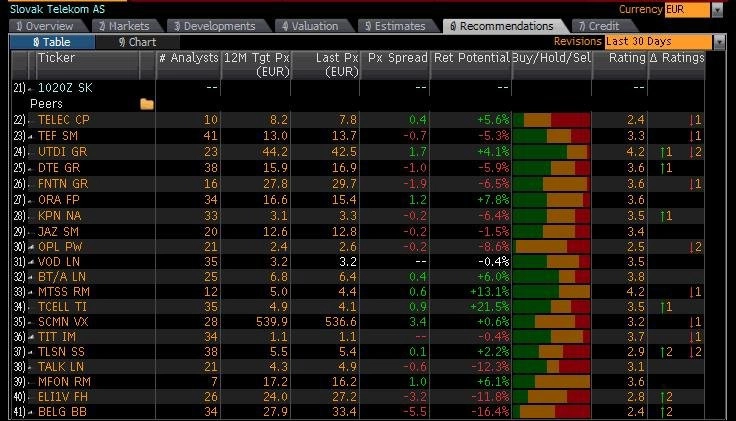Viewport: 736px width, 421px height.
Task: Click TELEC CP buy/hold/sell bar
Action: click(x=552, y=120)
